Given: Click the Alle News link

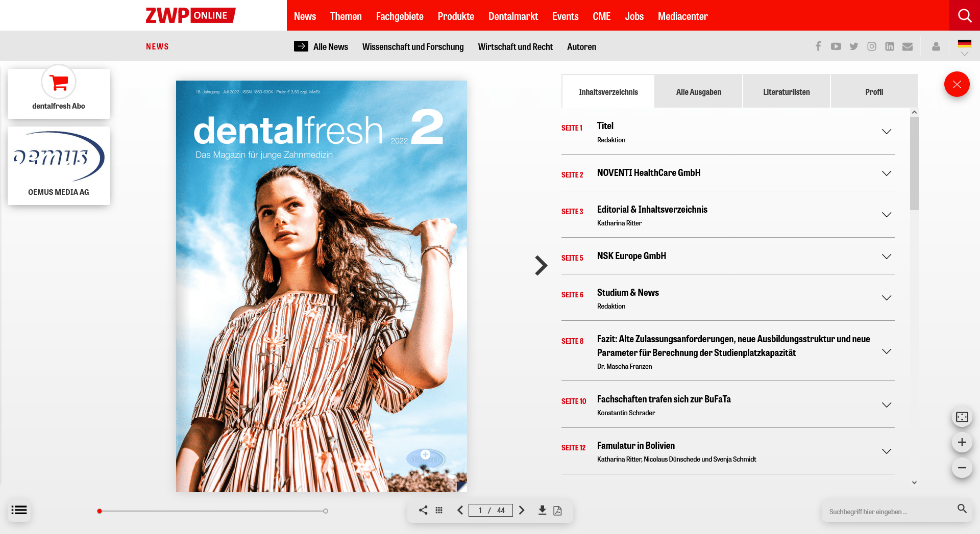Looking at the screenshot, I should coord(331,47).
